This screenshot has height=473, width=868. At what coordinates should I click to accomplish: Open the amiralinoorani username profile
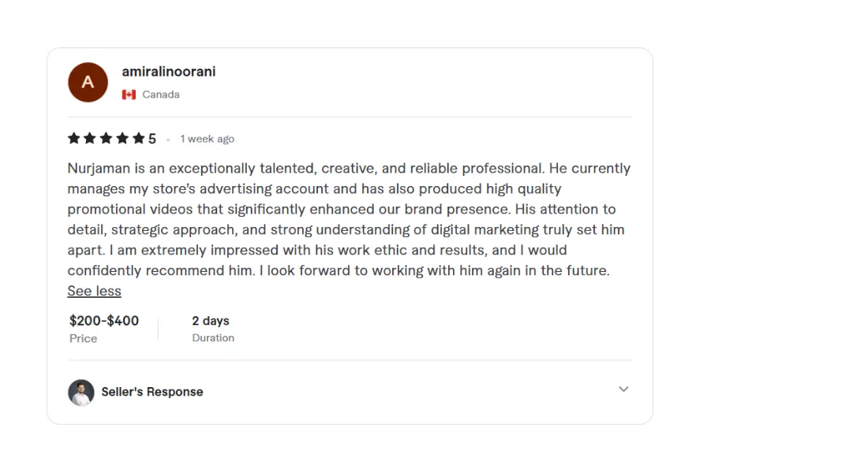[x=168, y=72]
